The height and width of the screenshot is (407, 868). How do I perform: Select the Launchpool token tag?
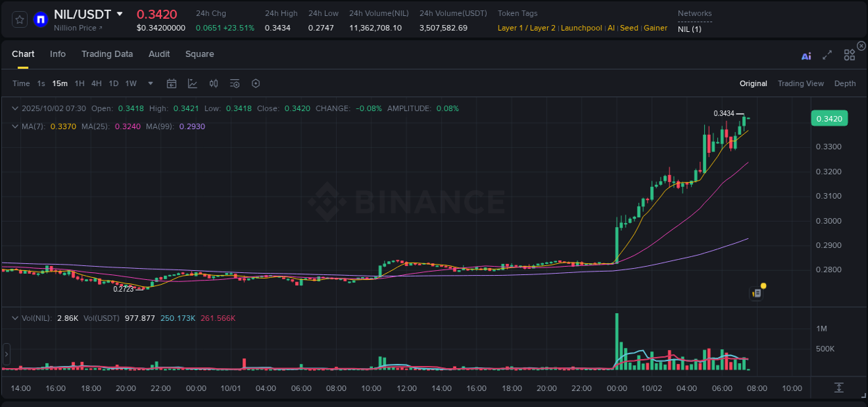coord(582,28)
